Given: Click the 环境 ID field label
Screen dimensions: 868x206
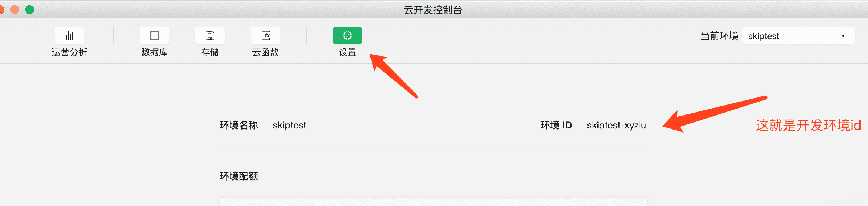Looking at the screenshot, I should coord(556,125).
